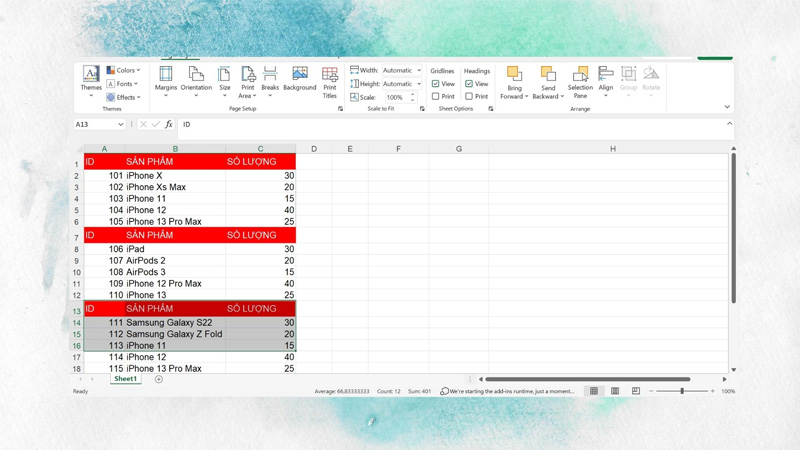800x450 pixels.
Task: Add a new sheet with plus button
Action: [159, 379]
